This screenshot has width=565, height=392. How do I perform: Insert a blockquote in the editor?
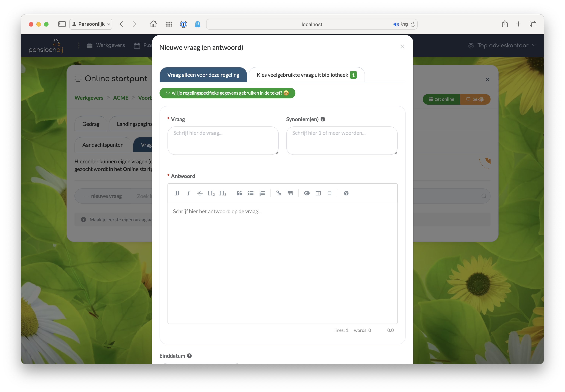pos(239,193)
